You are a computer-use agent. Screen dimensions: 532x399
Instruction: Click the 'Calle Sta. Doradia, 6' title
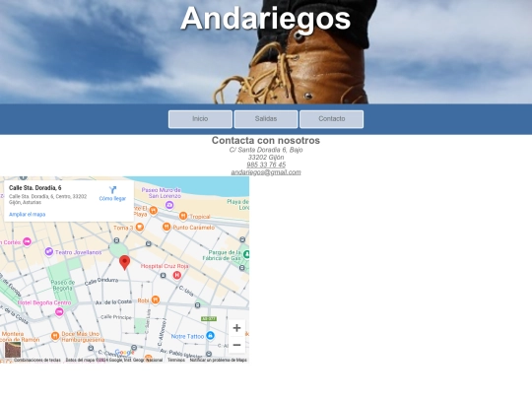[x=34, y=187]
